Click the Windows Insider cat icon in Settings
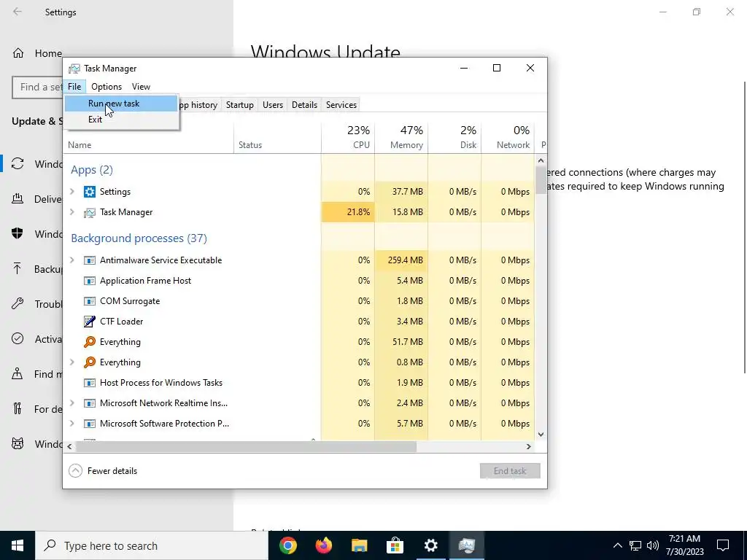Screen dimensions: 747x560 18,444
